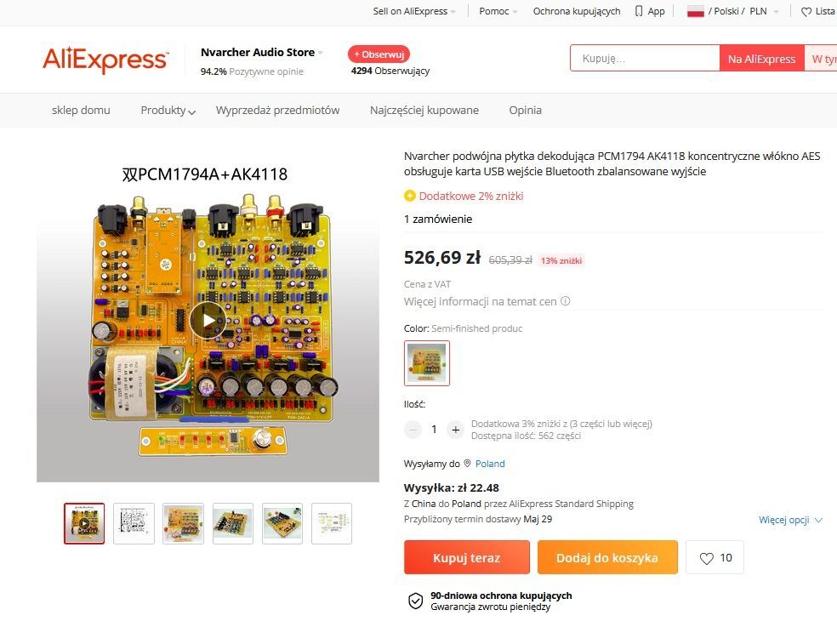Select the Semi-finished product color option
The width and height of the screenshot is (837, 644).
click(x=427, y=363)
